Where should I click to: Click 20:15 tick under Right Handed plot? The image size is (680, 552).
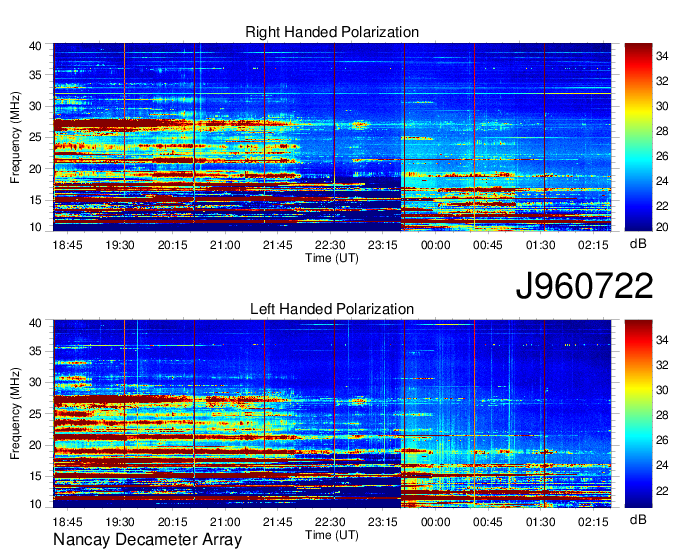pos(173,245)
